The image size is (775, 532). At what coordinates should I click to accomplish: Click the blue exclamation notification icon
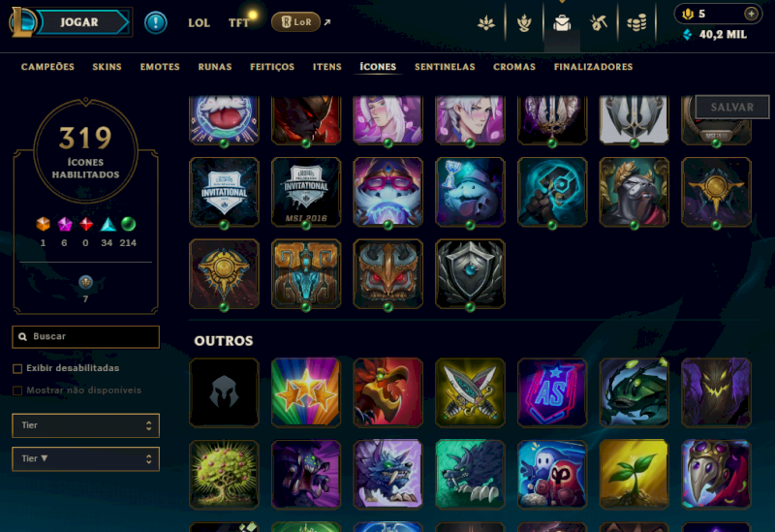[x=156, y=22]
